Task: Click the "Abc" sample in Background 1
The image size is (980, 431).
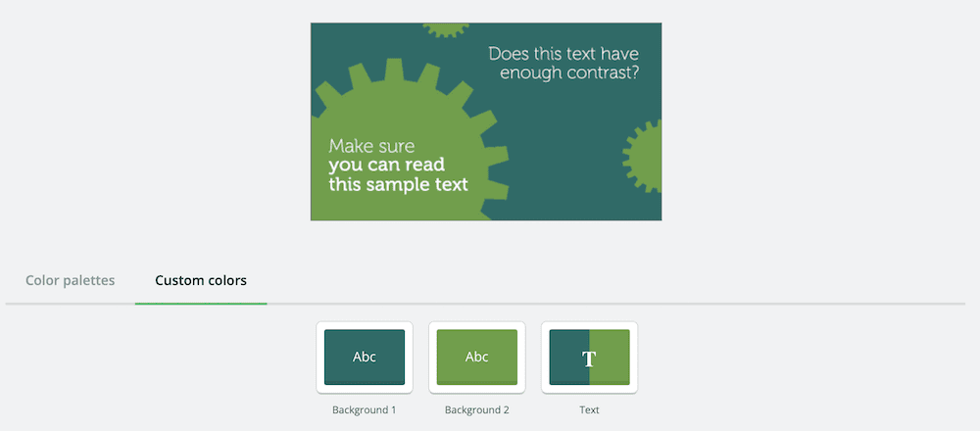Action: [x=365, y=358]
